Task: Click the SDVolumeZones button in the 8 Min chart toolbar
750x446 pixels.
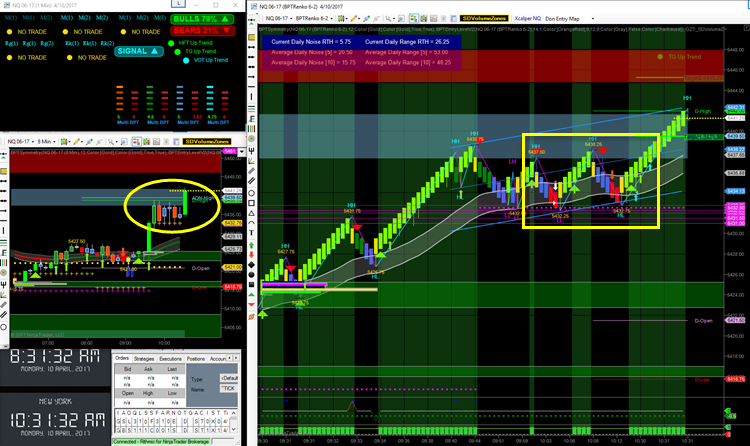Action: pyautogui.click(x=207, y=142)
